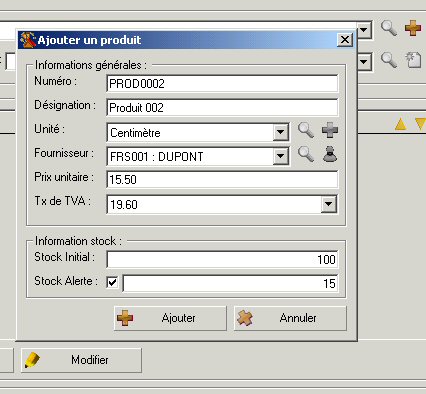
Task: Click the Stock Initial field showing 100
Action: coord(222,260)
